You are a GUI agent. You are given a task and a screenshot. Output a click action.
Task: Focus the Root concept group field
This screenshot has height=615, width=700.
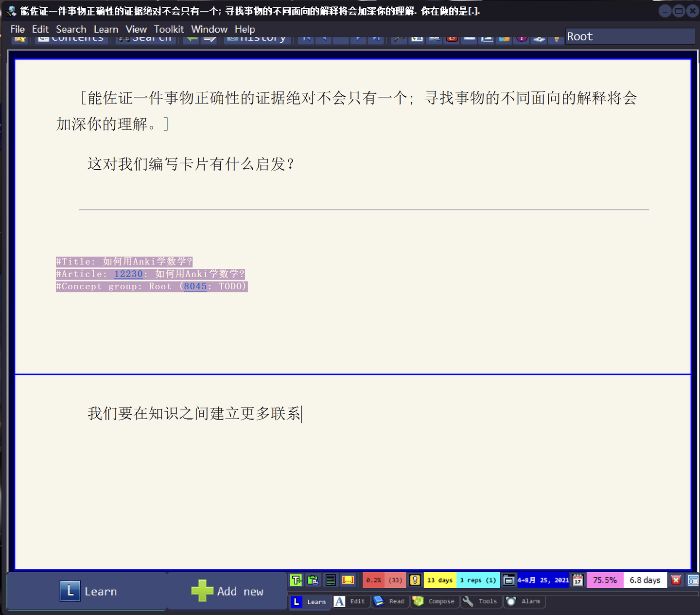click(630, 36)
